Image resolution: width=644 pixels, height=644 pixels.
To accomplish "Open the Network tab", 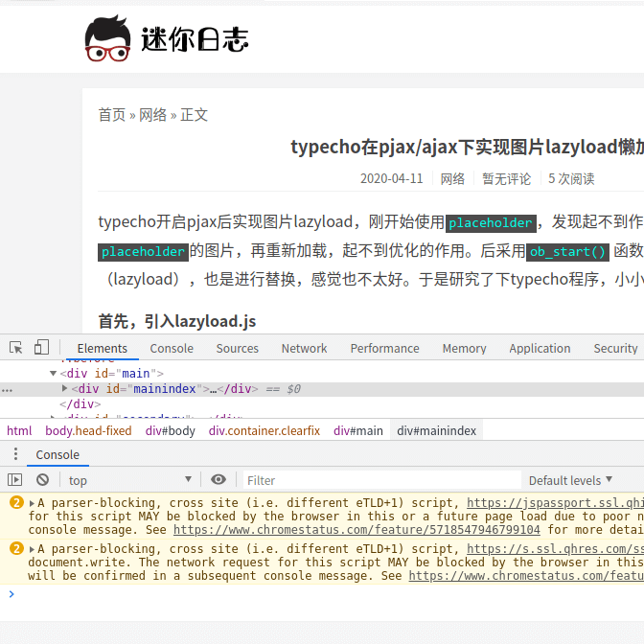I will point(304,348).
